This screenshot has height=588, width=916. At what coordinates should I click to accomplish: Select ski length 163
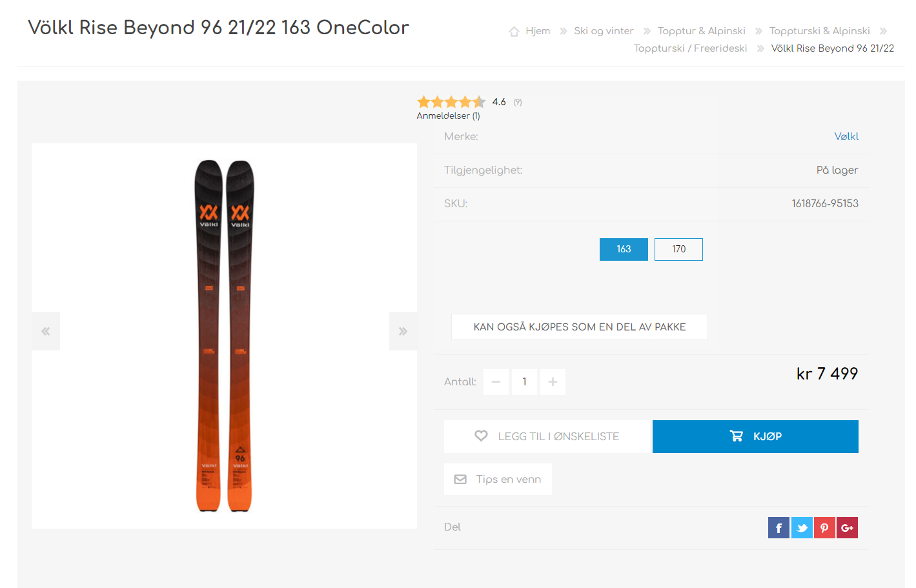624,249
